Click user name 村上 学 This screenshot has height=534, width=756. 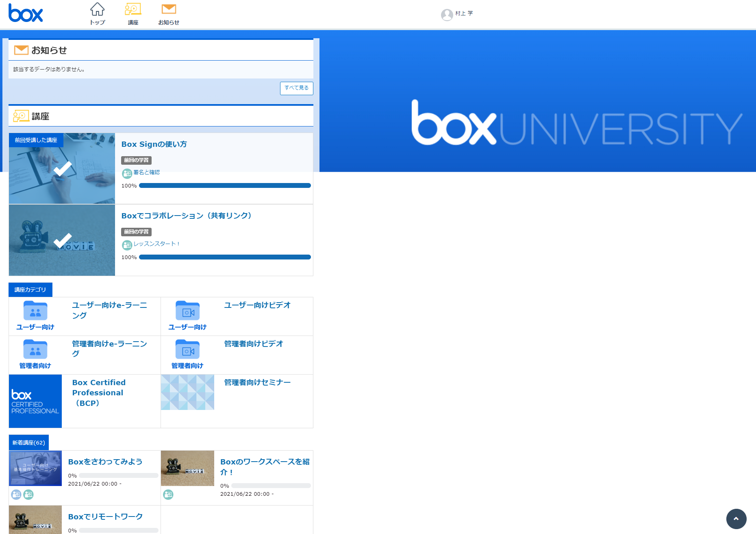coord(464,13)
